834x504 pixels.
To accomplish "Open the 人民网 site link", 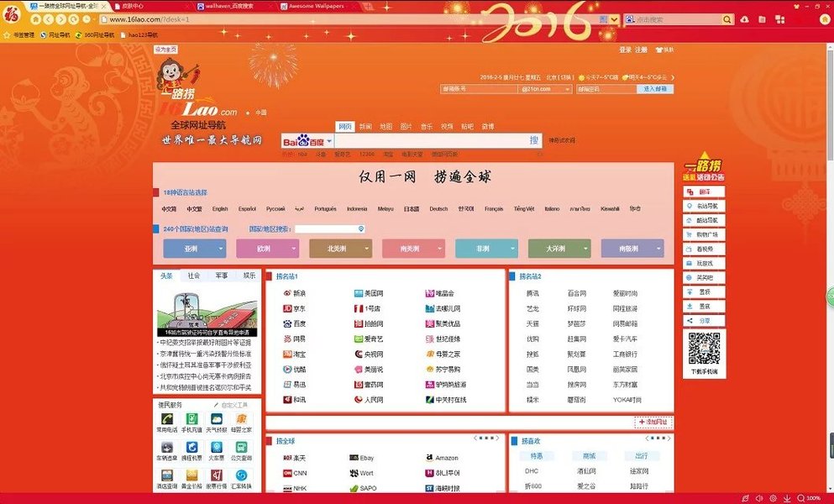I will click(369, 400).
